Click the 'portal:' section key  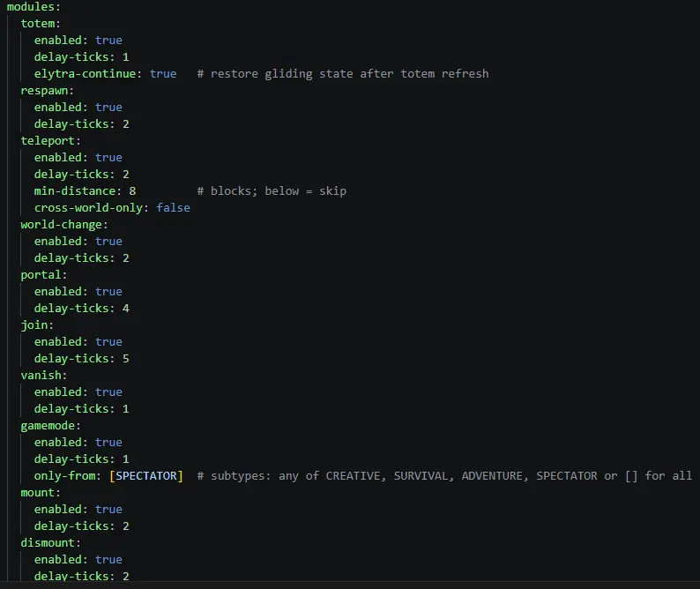tap(44, 274)
